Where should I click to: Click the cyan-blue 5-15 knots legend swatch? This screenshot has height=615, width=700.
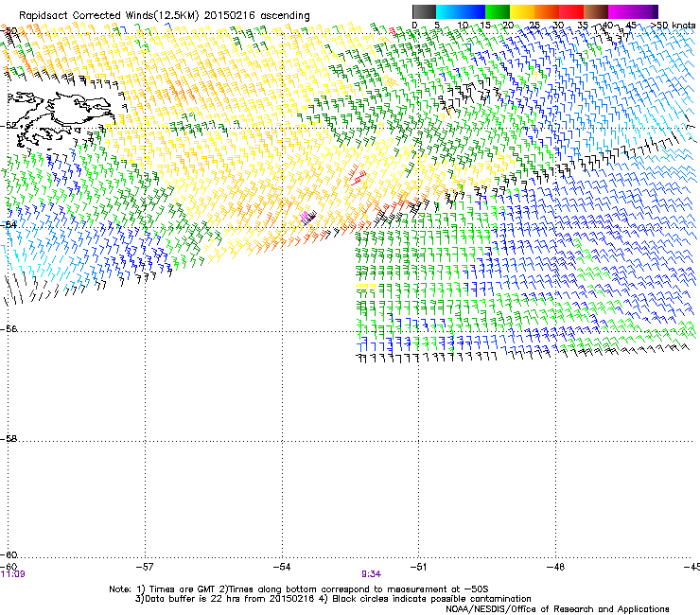[x=461, y=11]
